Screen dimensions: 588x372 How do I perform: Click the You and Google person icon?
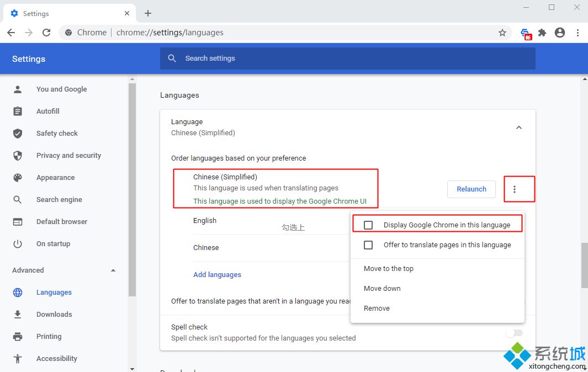click(18, 89)
